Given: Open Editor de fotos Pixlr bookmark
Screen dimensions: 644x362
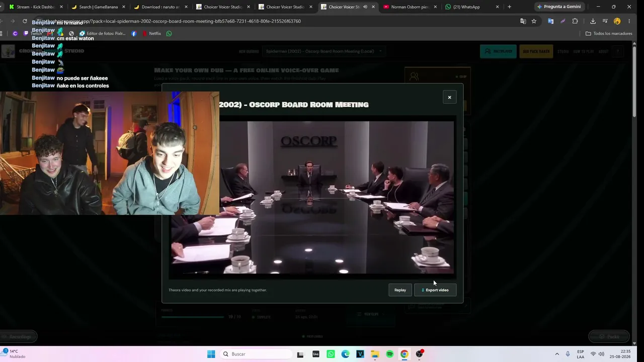Looking at the screenshot, I should point(102,34).
